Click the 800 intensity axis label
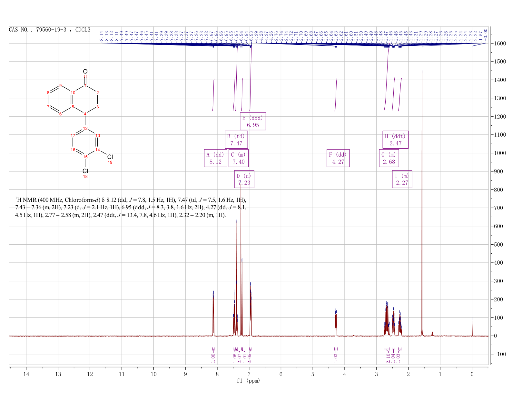This screenshot has width=532, height=411. point(498,190)
